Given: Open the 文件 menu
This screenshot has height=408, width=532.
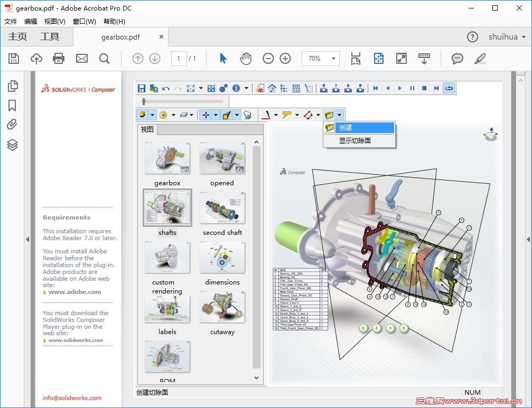Looking at the screenshot, I should pyautogui.click(x=11, y=21).
